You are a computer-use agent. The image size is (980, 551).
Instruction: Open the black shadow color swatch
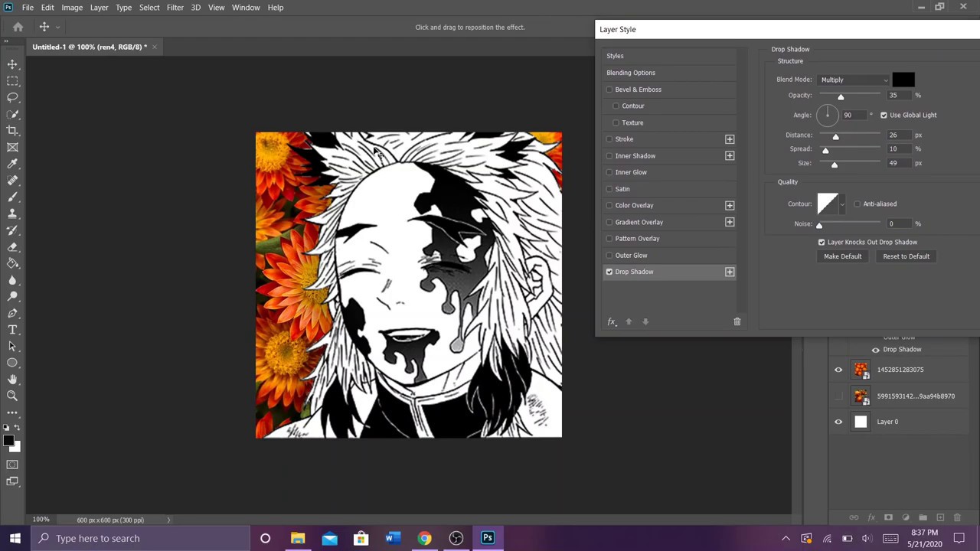[903, 80]
